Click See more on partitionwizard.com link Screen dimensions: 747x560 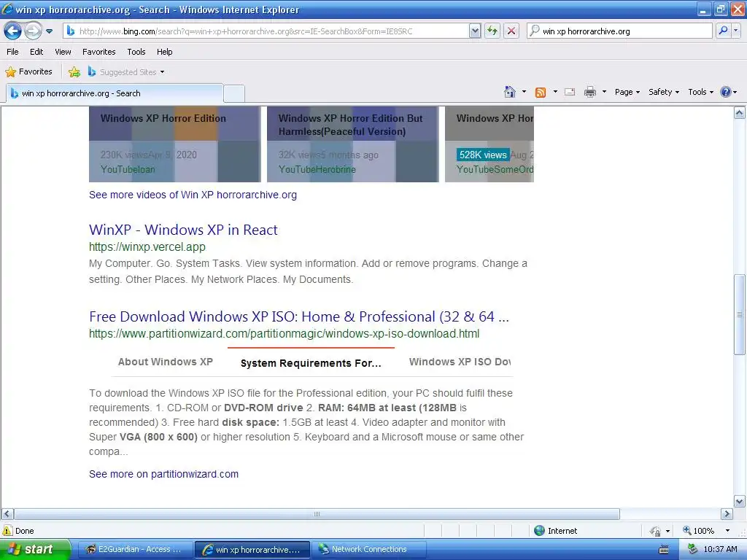tap(164, 474)
